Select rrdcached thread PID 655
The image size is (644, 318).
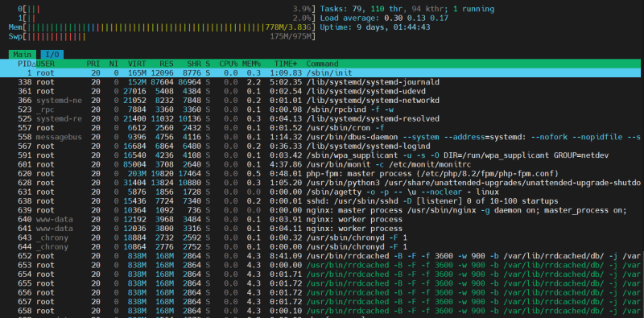point(320,283)
